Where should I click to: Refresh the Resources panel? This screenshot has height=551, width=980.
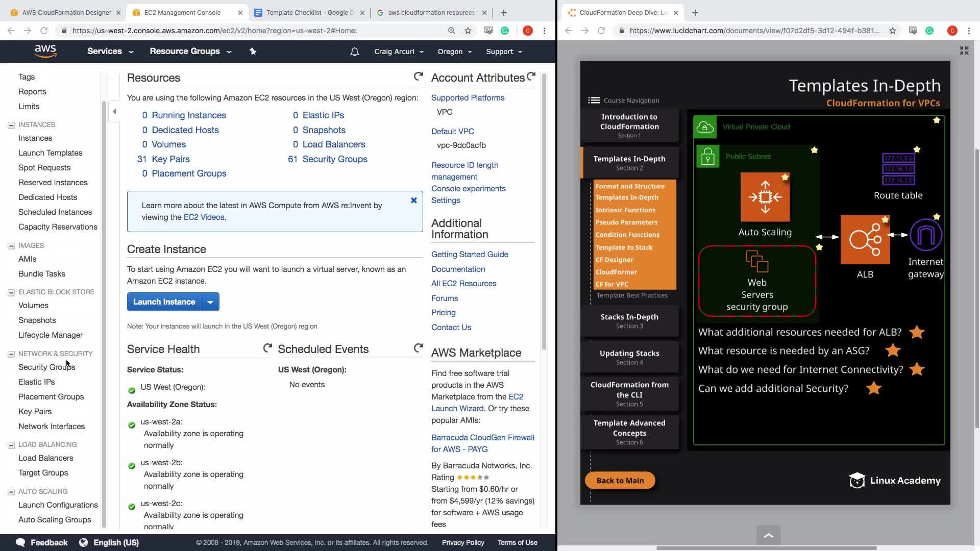418,77
